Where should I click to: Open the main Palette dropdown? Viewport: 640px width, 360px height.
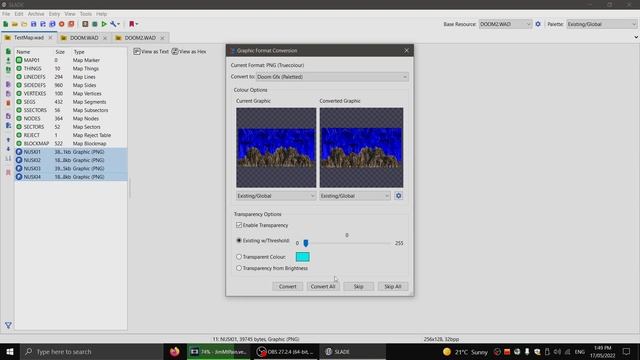[602, 24]
